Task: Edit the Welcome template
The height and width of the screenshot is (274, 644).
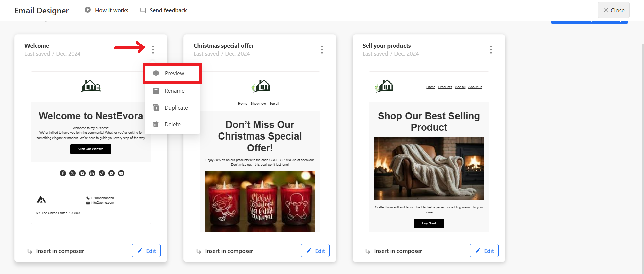Action: (x=146, y=251)
